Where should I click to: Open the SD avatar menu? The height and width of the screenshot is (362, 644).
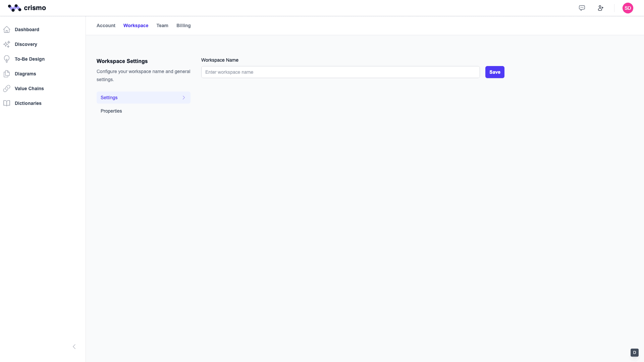(628, 8)
